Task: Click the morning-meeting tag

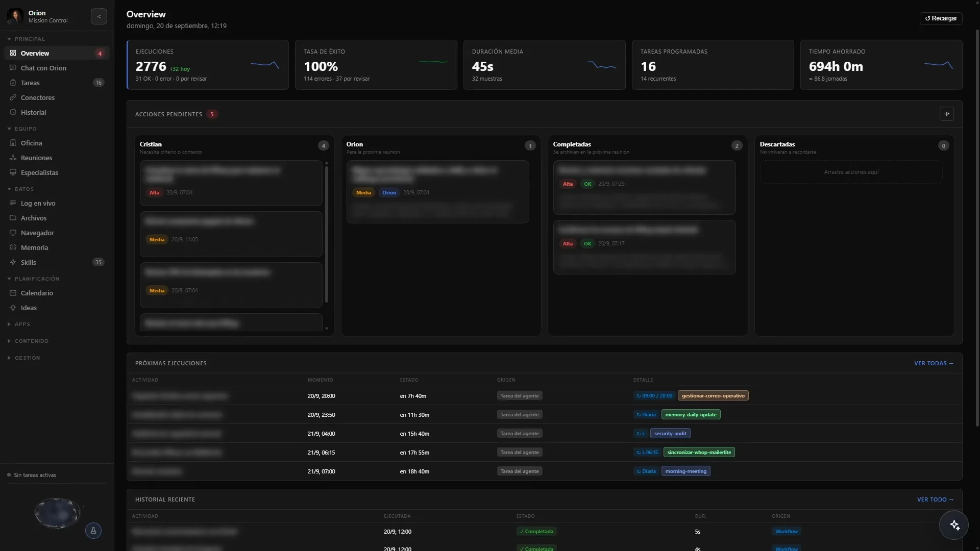Action: click(685, 471)
